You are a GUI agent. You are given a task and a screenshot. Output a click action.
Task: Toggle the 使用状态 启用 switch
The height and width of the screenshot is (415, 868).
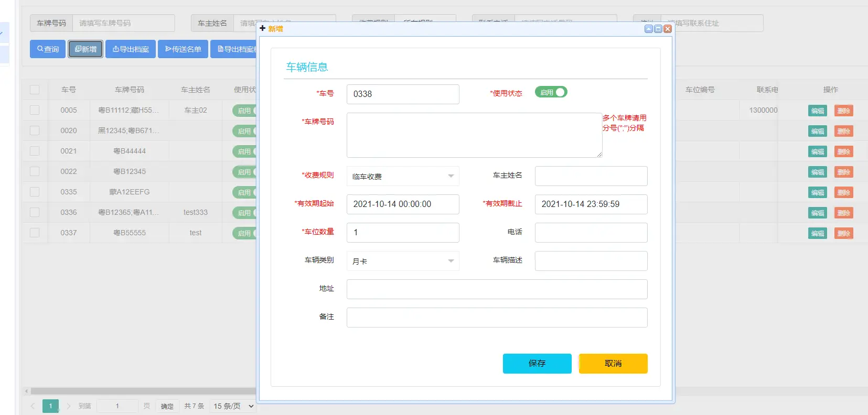pos(551,92)
